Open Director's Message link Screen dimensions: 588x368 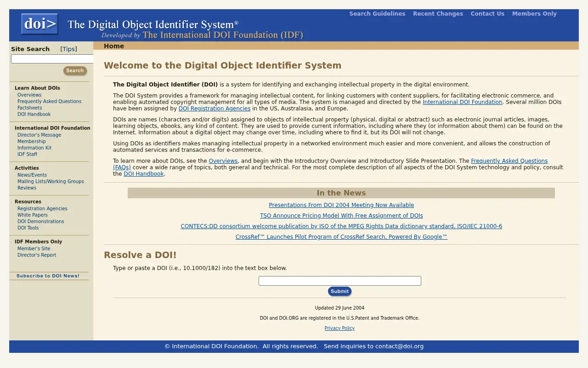(x=39, y=135)
